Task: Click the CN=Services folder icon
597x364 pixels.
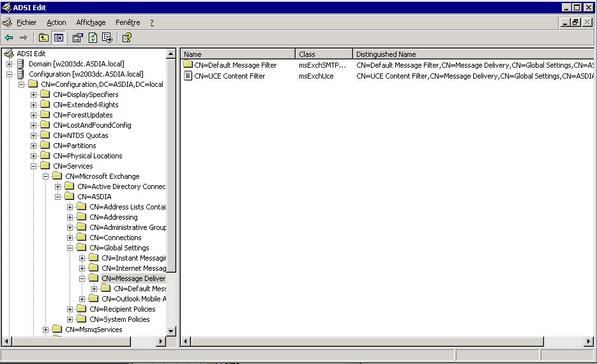Action: [45, 165]
